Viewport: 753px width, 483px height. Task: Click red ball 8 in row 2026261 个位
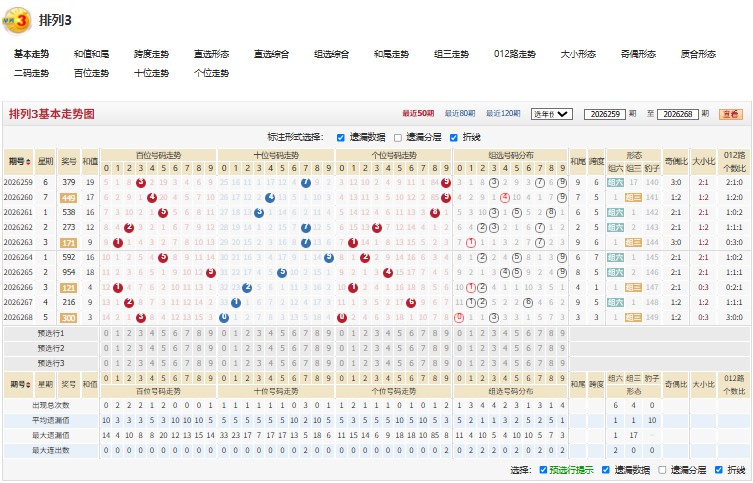click(435, 212)
